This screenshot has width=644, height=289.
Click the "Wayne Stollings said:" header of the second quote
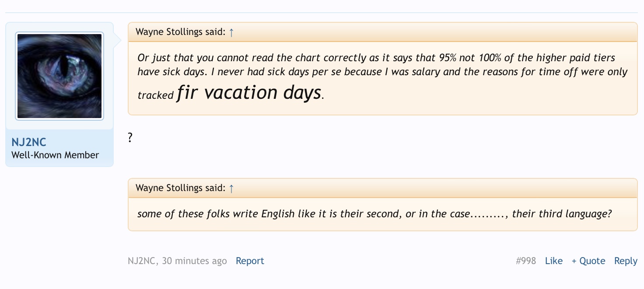tap(181, 188)
